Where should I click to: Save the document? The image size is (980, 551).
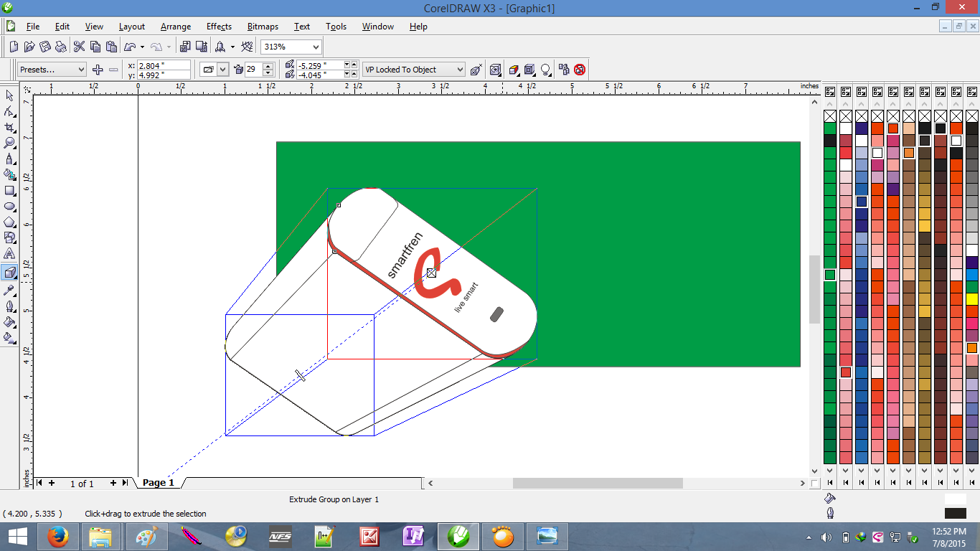pyautogui.click(x=45, y=47)
